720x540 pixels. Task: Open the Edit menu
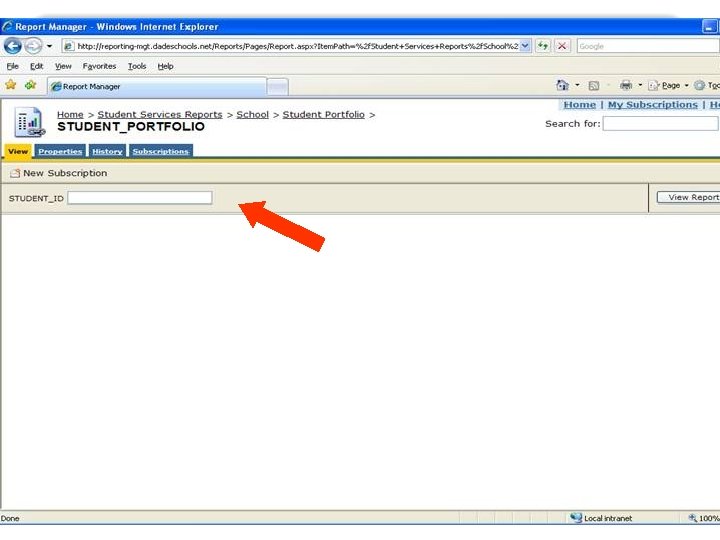coord(36,66)
